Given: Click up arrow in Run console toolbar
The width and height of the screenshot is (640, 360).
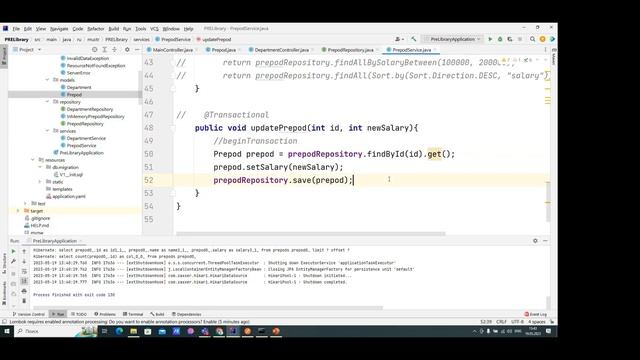Looking at the screenshot, I should (x=24, y=251).
